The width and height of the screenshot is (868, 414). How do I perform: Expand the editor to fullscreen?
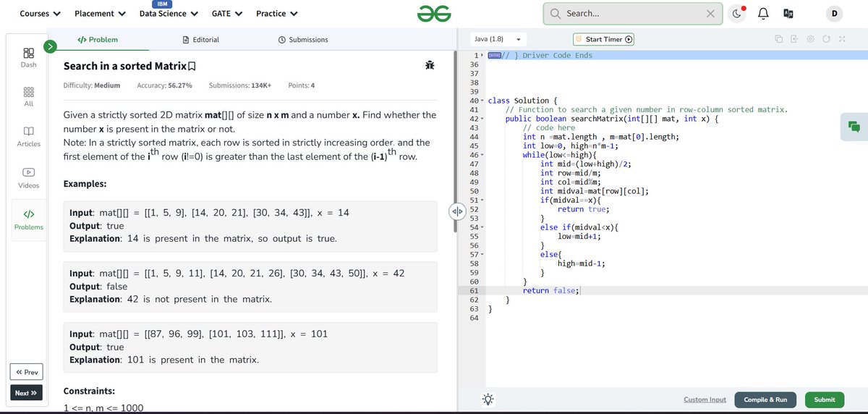[x=842, y=39]
